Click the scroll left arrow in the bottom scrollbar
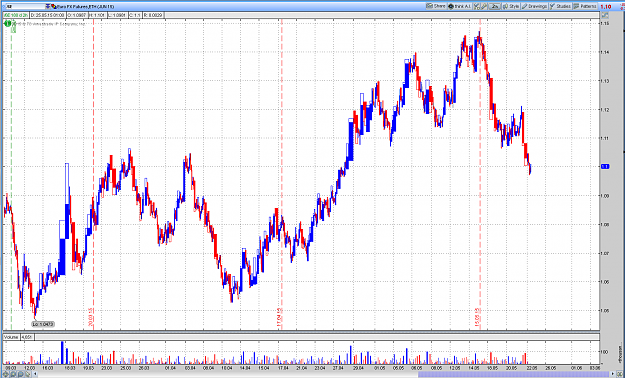 point(35,374)
